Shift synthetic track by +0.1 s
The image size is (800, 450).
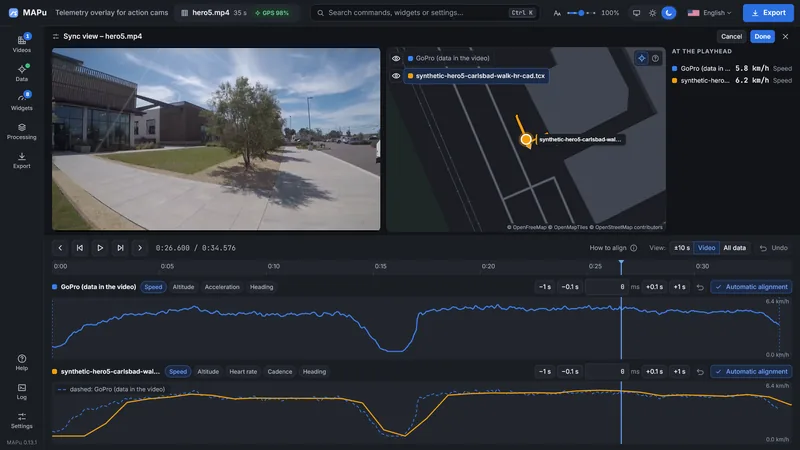pyautogui.click(x=654, y=372)
